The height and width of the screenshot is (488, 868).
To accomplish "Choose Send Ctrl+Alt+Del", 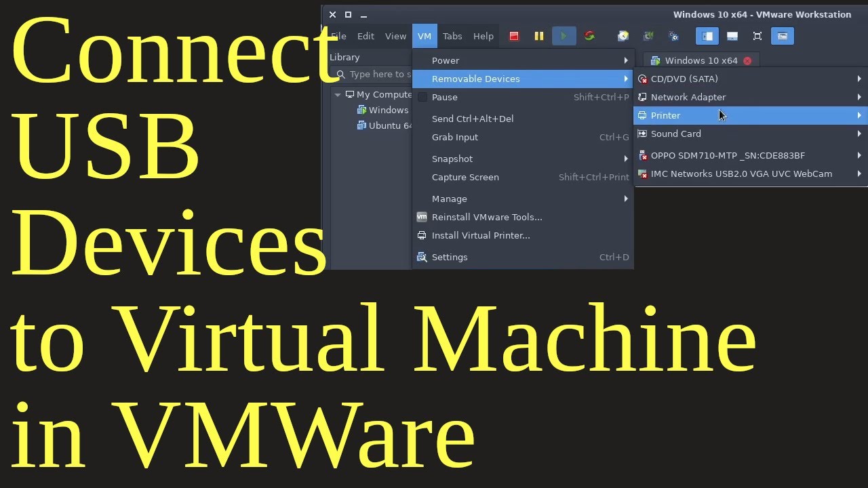I will coord(523,119).
